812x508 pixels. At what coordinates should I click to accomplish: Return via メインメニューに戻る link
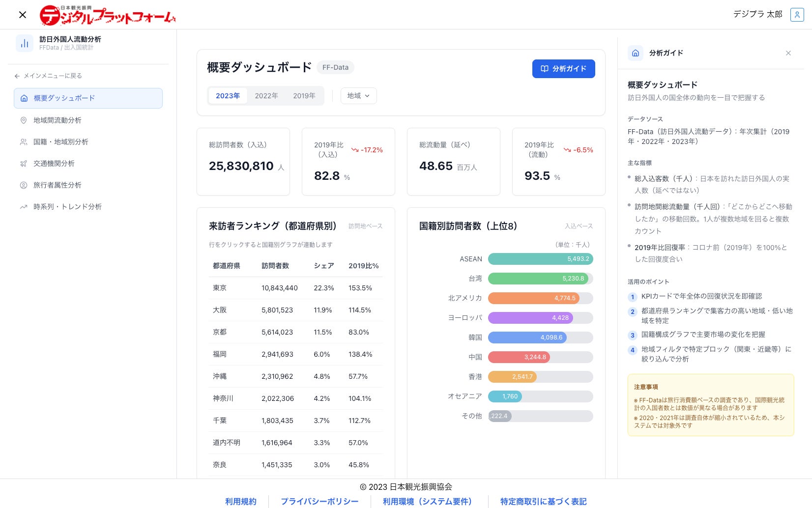tap(48, 76)
